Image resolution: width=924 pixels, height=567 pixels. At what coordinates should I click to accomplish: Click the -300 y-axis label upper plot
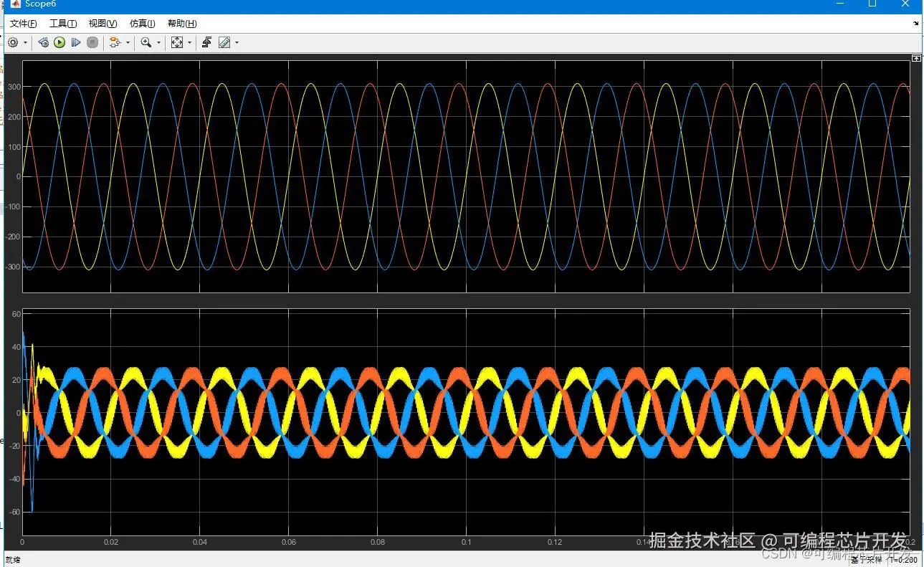click(x=12, y=267)
